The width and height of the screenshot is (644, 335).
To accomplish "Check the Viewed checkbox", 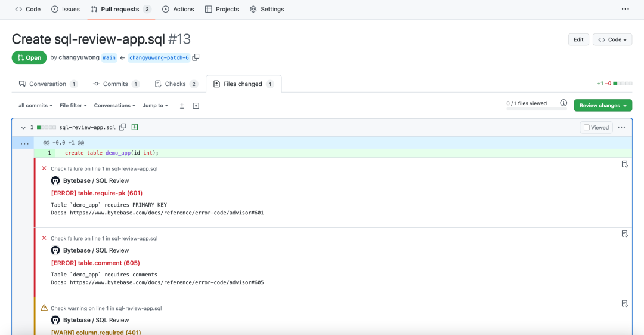I will point(587,128).
